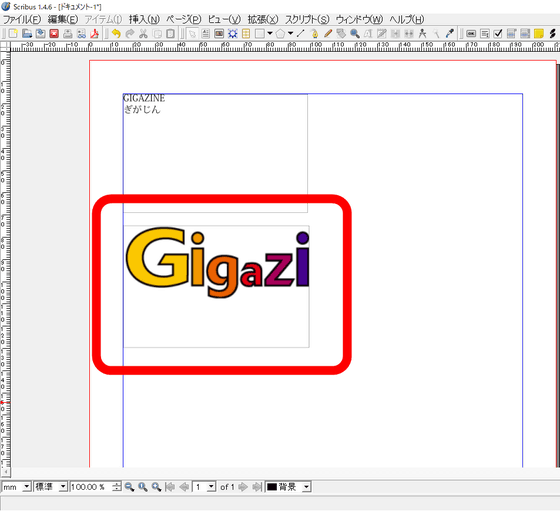Open the スクリプト(S) menu
The image size is (560, 511).
307,19
